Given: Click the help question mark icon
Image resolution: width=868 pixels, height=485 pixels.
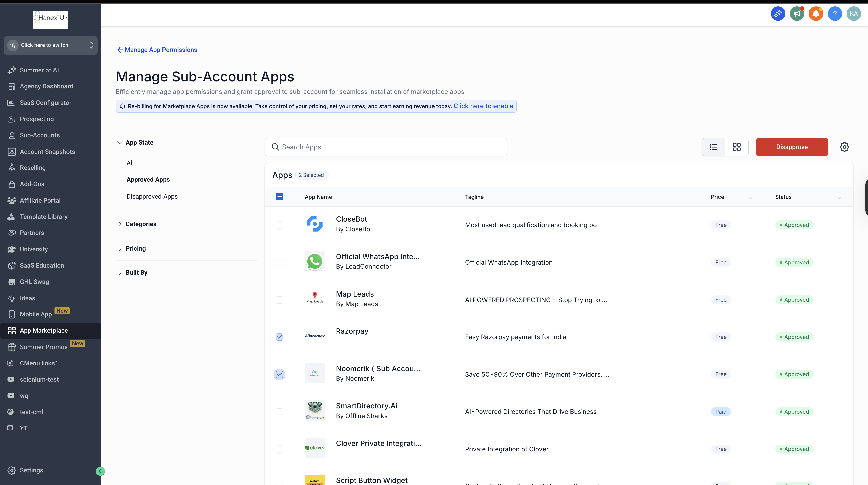Looking at the screenshot, I should click(835, 14).
